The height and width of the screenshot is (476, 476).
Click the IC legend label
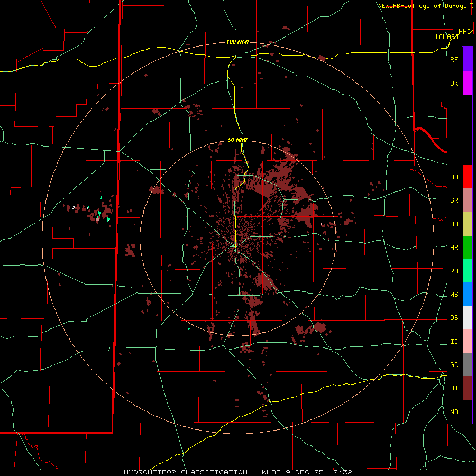pyautogui.click(x=454, y=342)
